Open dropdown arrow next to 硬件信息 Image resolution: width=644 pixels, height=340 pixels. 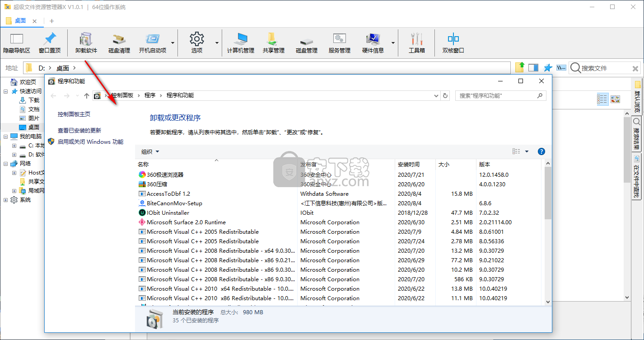(x=393, y=43)
